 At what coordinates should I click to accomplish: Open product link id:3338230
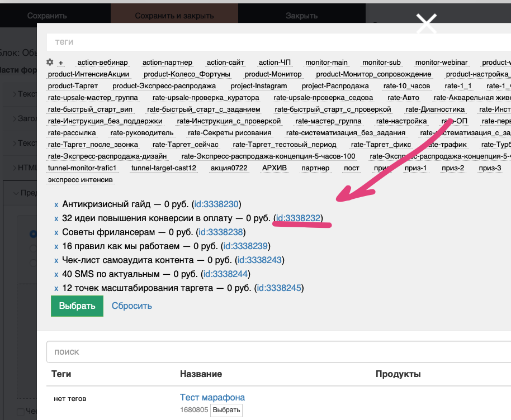pyautogui.click(x=216, y=204)
